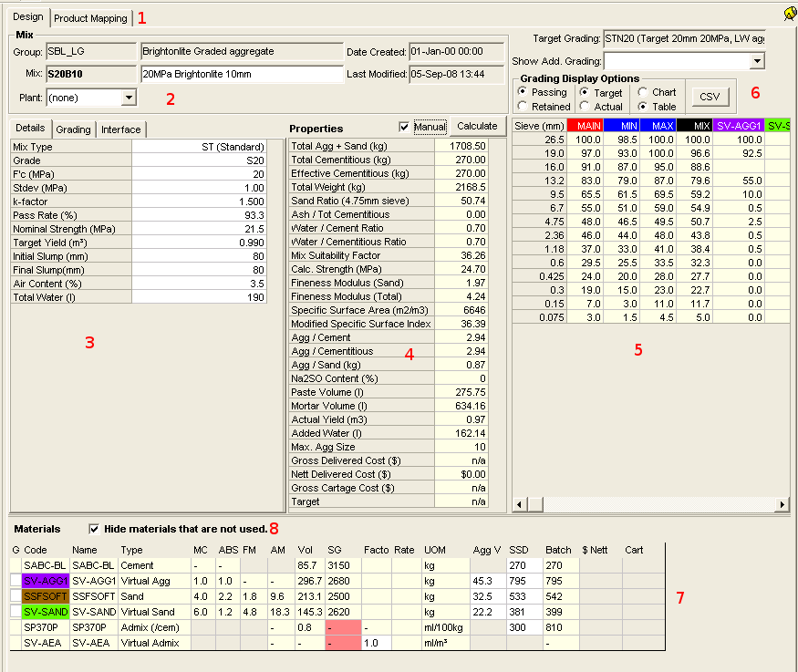This screenshot has height=672, width=798.
Task: Click the yellow pin icon at top right
Action: click(x=789, y=14)
